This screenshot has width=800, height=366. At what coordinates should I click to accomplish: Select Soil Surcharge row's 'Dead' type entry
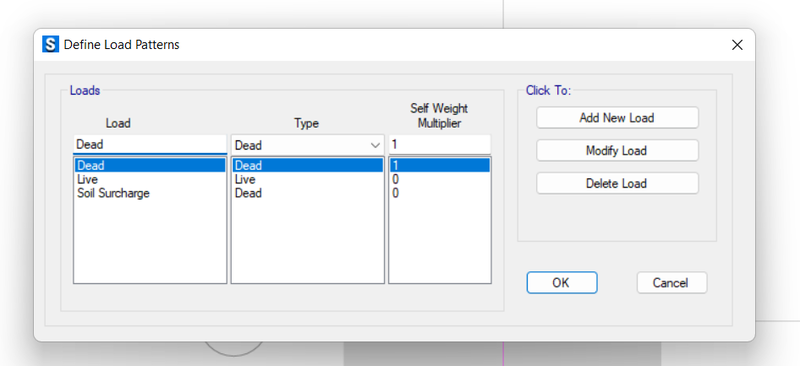(x=308, y=193)
